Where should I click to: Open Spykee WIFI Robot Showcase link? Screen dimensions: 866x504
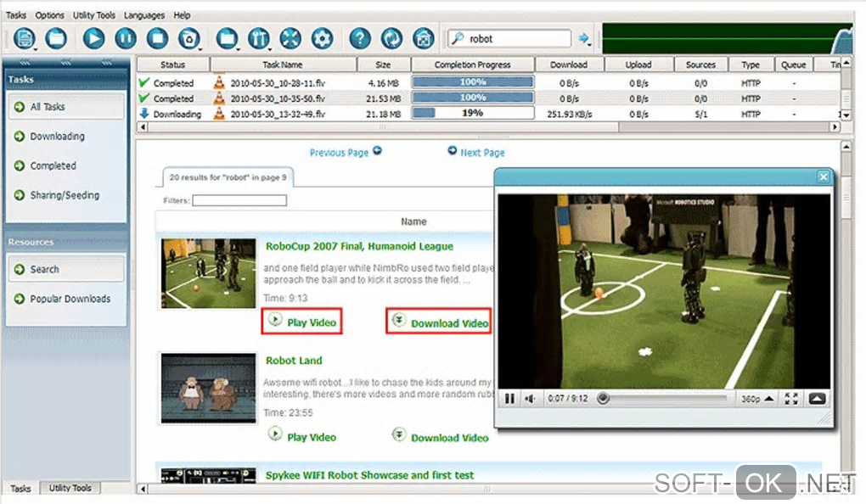click(369, 475)
